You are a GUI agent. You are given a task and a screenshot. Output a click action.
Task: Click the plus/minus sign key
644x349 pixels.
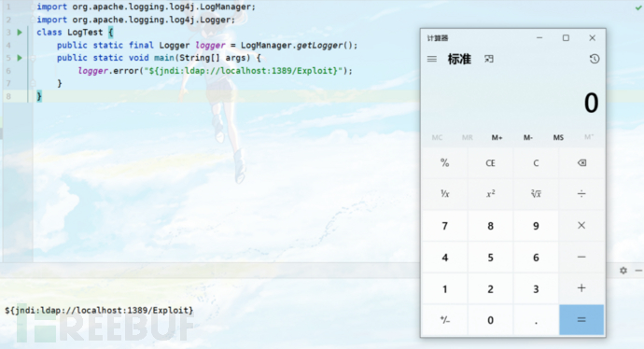pyautogui.click(x=445, y=320)
